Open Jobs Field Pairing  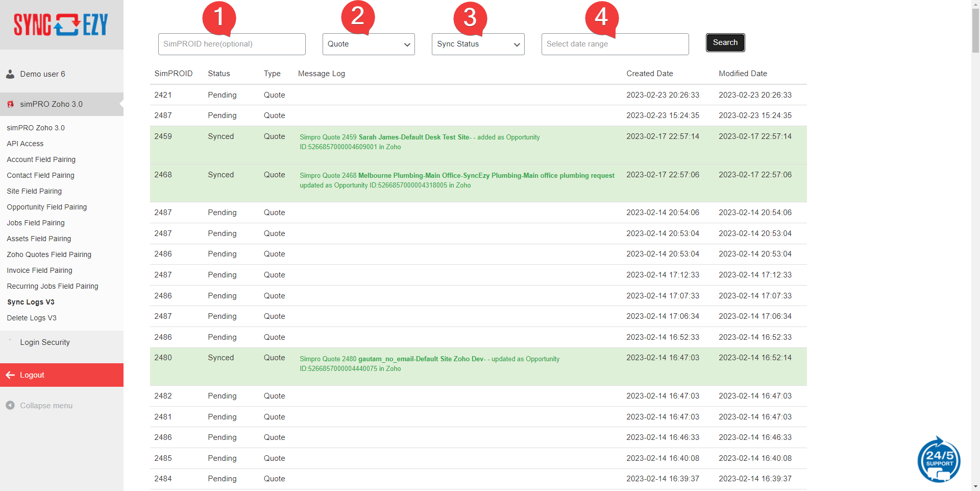click(36, 223)
